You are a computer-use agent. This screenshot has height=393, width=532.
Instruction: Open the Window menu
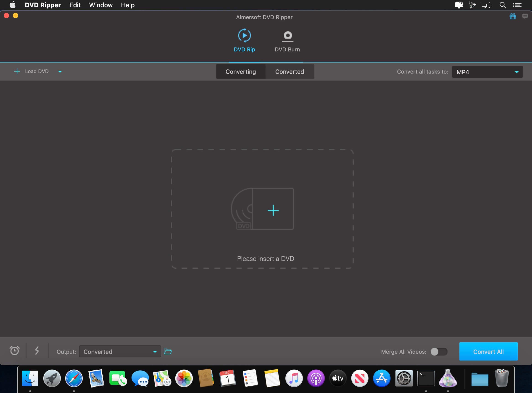[x=101, y=5]
